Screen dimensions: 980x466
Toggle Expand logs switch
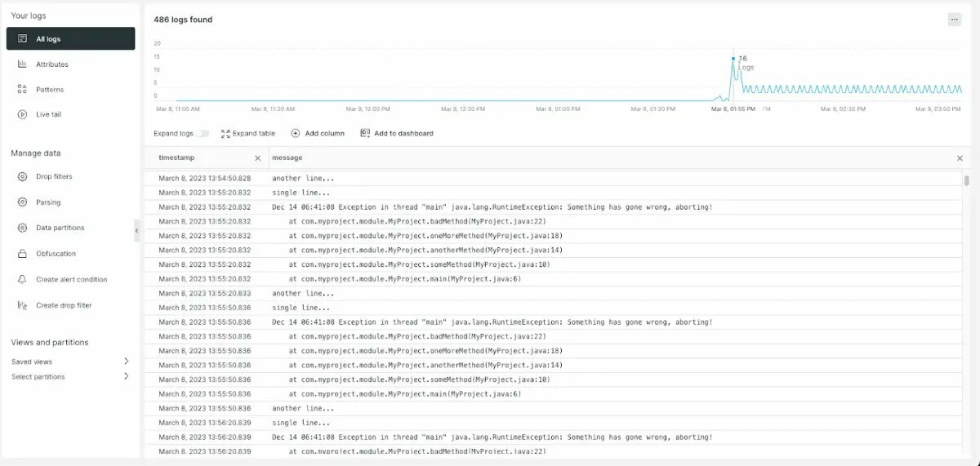pos(203,133)
